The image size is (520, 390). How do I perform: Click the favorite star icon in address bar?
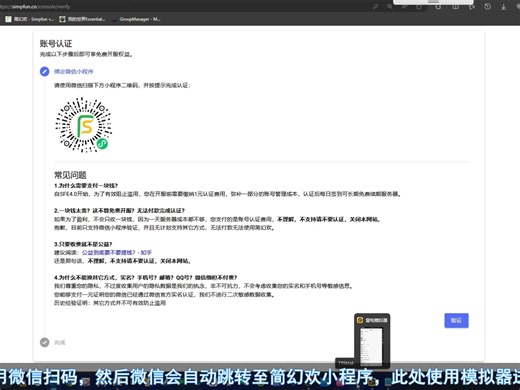419,6
